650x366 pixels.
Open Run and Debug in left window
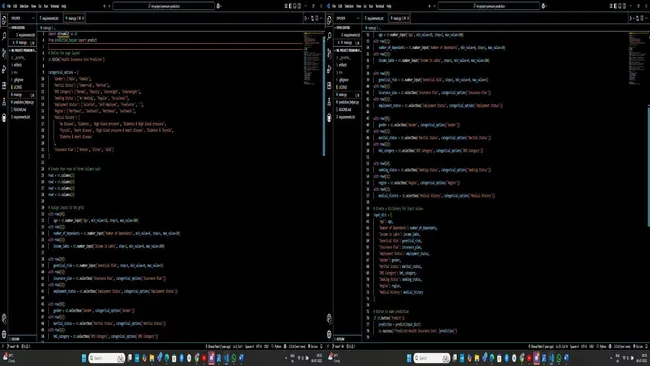point(4,68)
